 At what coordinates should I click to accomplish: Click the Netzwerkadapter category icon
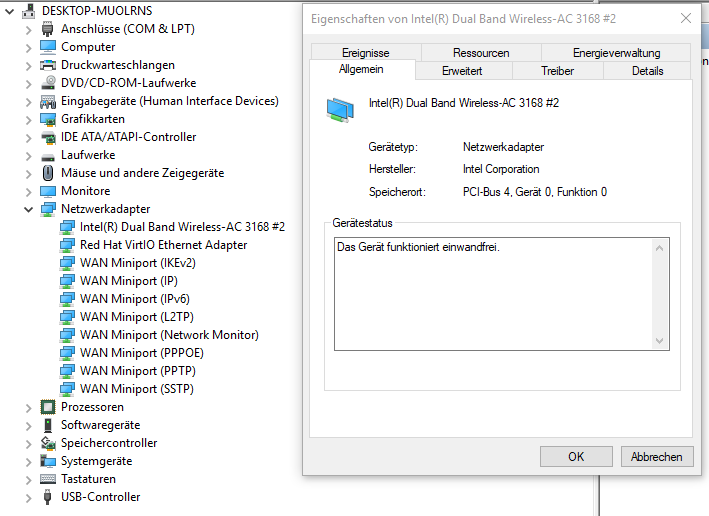[x=48, y=209]
